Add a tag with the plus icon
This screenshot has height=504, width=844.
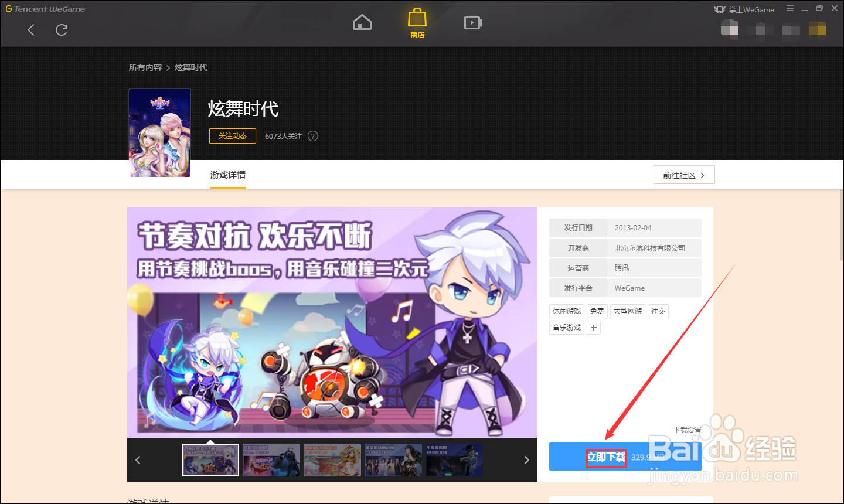click(594, 328)
